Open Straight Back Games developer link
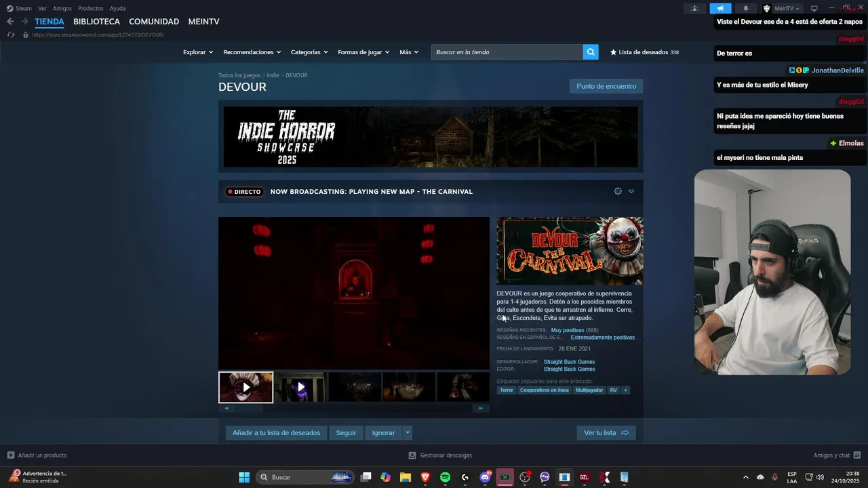Screen dimensions: 868x488 point(569,362)
